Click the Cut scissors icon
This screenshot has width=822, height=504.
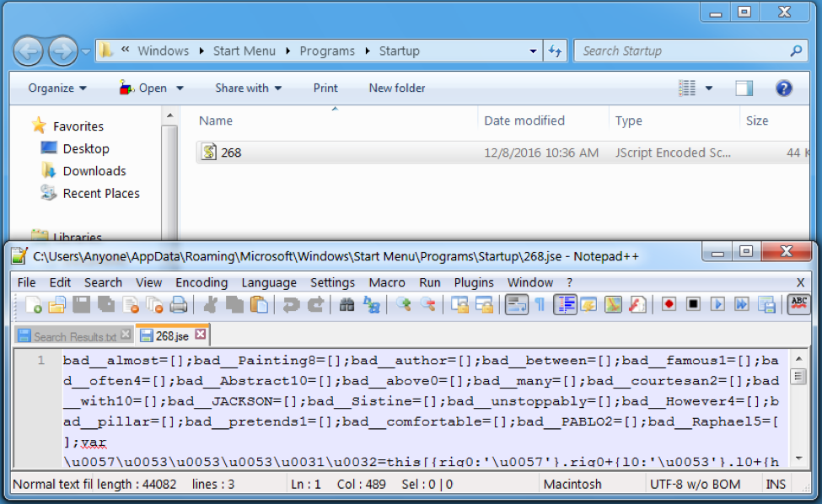tap(210, 304)
